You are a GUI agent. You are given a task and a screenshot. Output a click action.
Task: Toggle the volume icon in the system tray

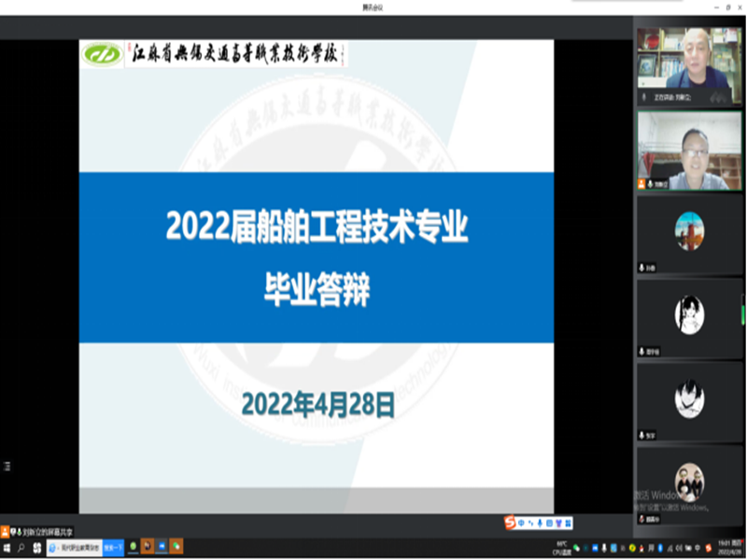click(x=678, y=547)
